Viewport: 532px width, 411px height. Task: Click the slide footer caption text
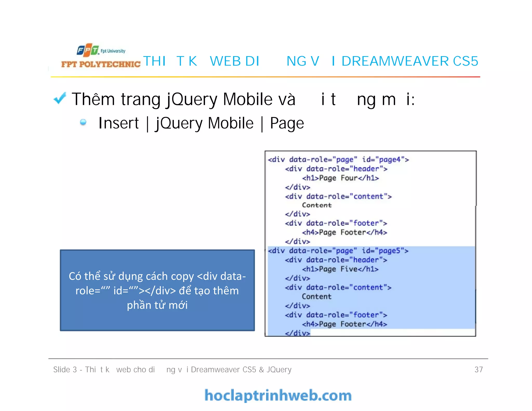172,369
